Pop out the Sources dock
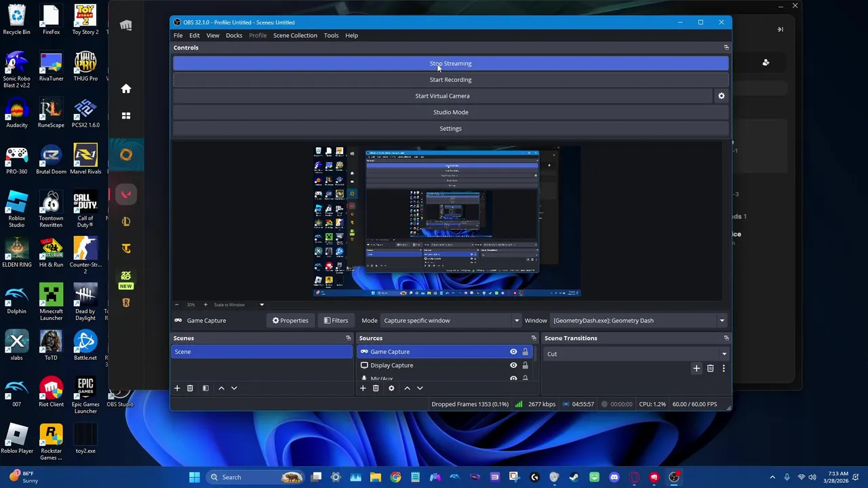868x488 pixels. click(534, 338)
